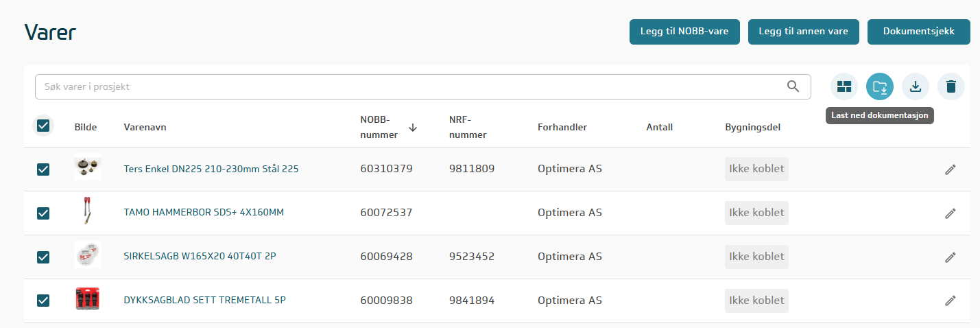The width and height of the screenshot is (980, 328).
Task: Click the Last ned dokumentasjon folder icon
Action: [880, 86]
